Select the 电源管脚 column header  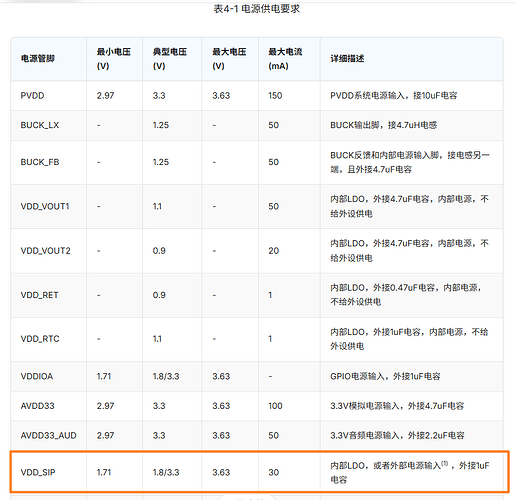[49, 59]
